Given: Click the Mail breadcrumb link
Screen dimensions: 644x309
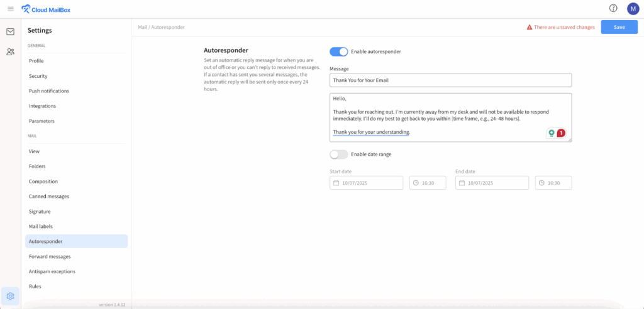Looking at the screenshot, I should (x=142, y=28).
